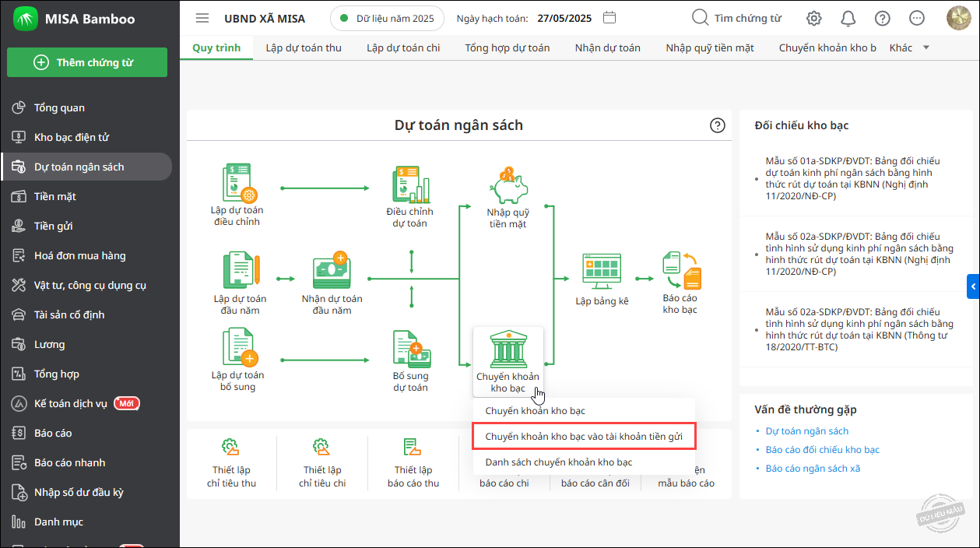980x548 pixels.
Task: Switch to Tổng hợp dự toán tab
Action: (508, 47)
